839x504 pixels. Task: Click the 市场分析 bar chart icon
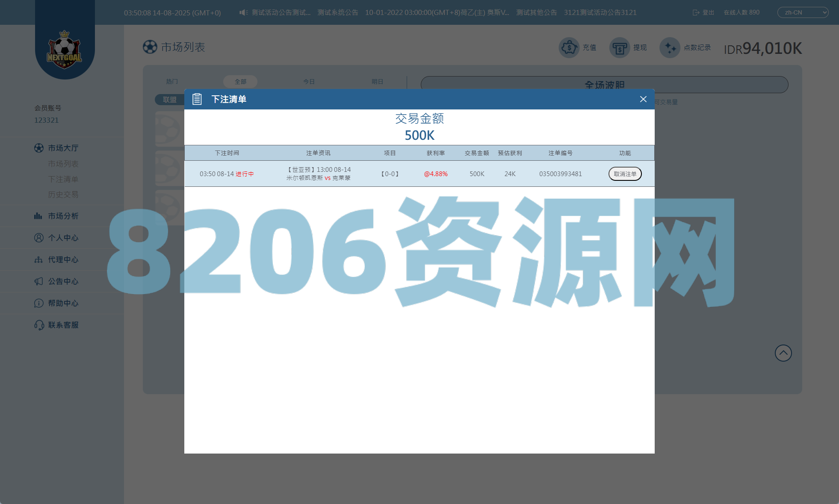[38, 216]
